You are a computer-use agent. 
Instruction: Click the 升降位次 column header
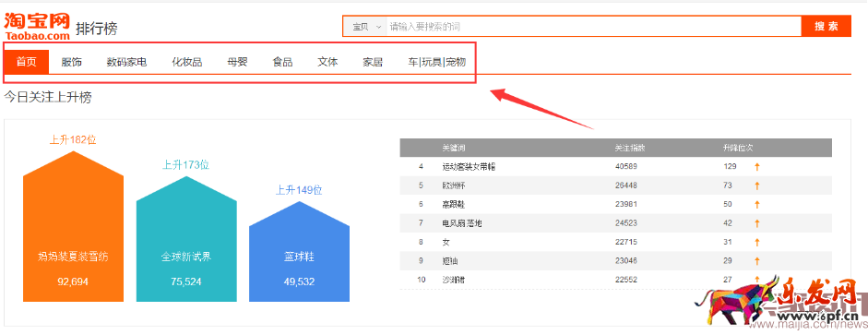738,149
